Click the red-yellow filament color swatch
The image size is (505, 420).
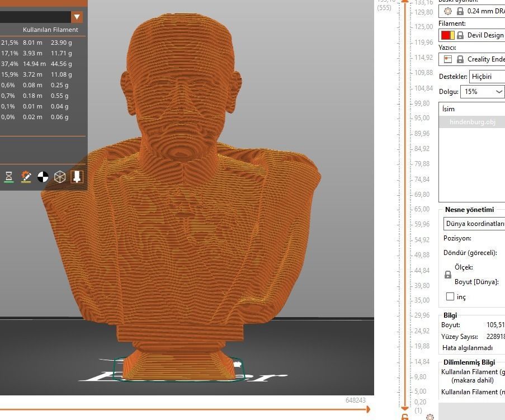[447, 35]
